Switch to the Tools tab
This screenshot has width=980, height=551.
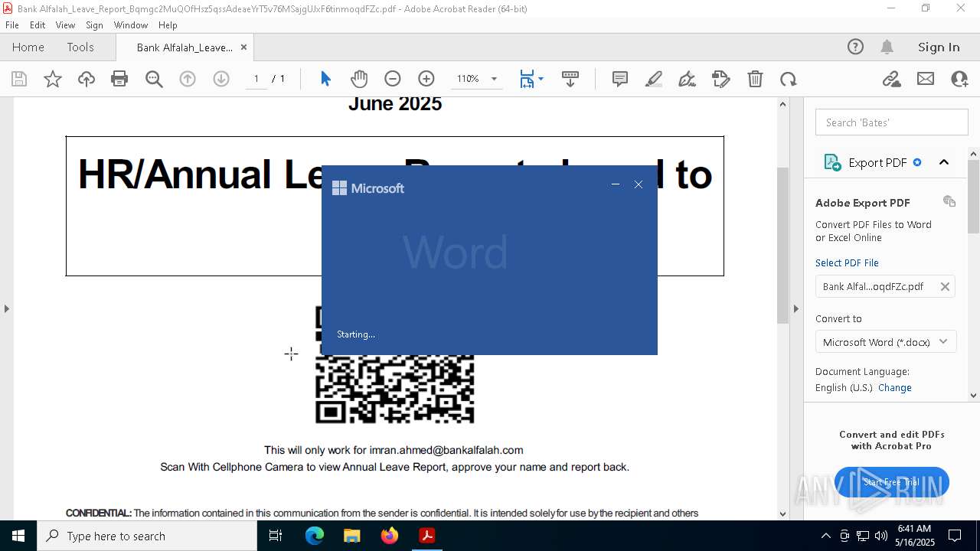click(x=80, y=47)
